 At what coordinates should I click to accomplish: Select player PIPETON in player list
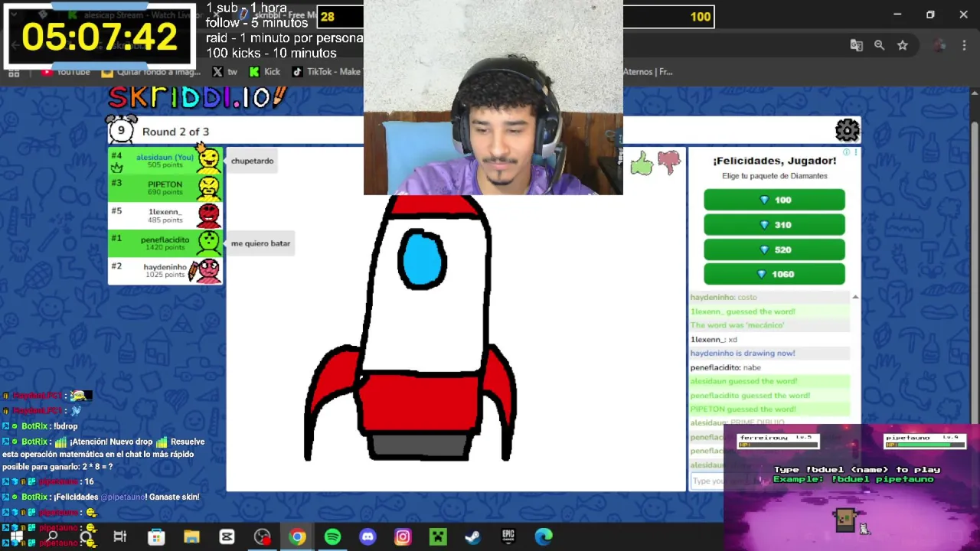(165, 188)
